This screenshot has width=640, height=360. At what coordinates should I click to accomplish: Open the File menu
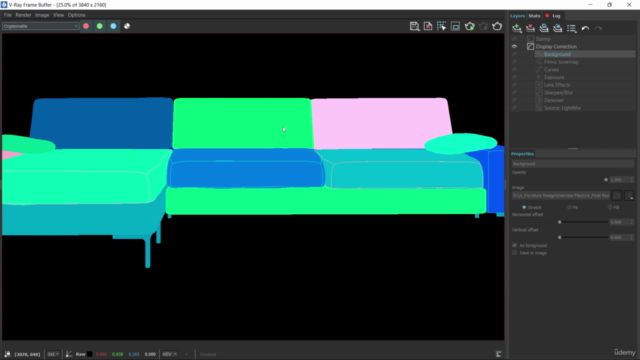click(x=7, y=15)
